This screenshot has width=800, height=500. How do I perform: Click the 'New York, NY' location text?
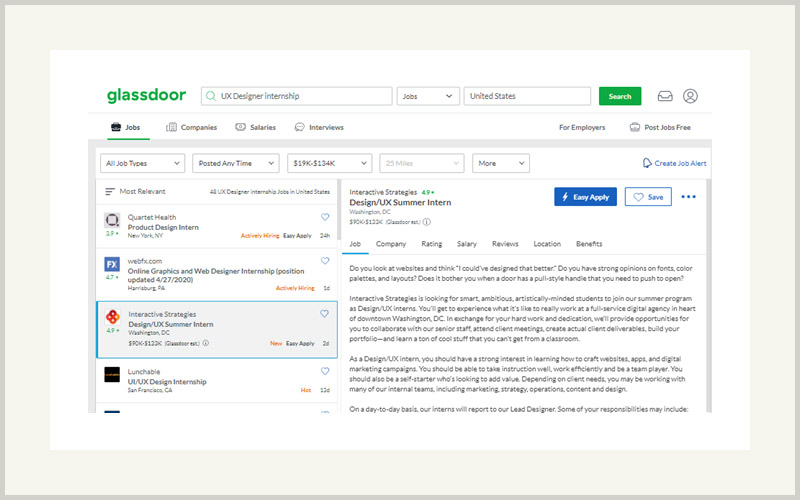click(x=145, y=236)
